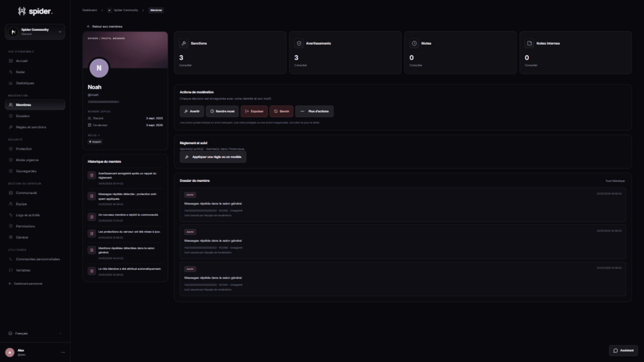Click the Mode urgence icon

tap(11, 160)
